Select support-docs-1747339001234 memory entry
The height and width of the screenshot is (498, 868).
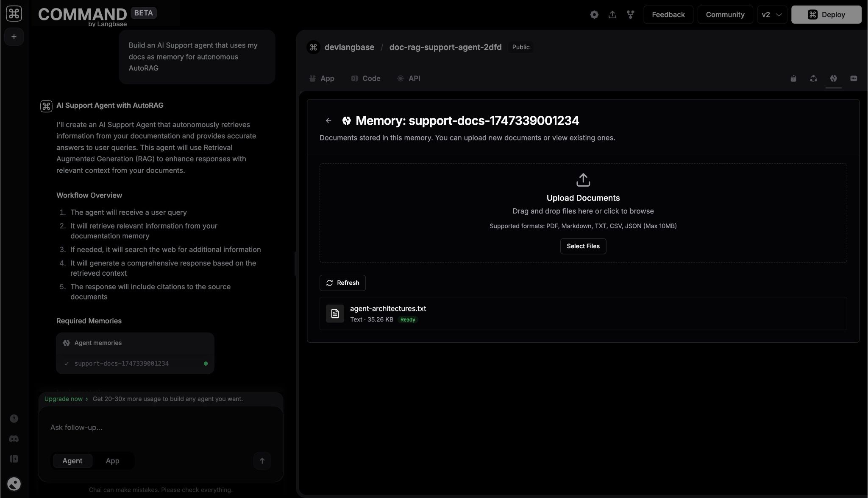click(x=122, y=364)
